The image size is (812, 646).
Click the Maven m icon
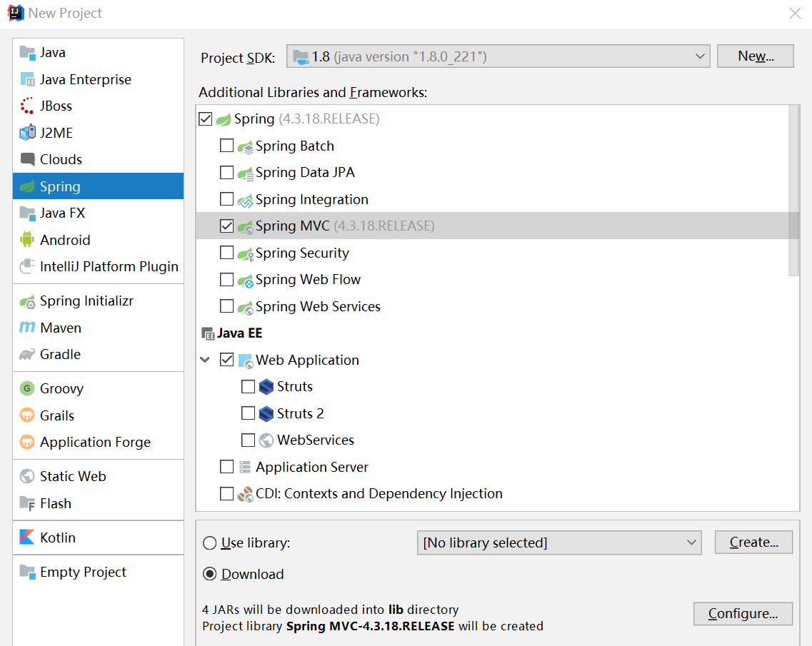click(x=27, y=327)
